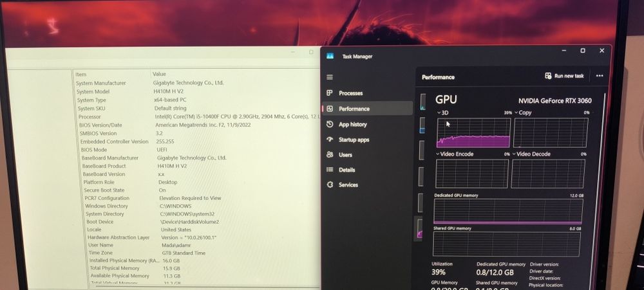Click the Details list icon
The height and width of the screenshot is (290, 644).
[330, 170]
